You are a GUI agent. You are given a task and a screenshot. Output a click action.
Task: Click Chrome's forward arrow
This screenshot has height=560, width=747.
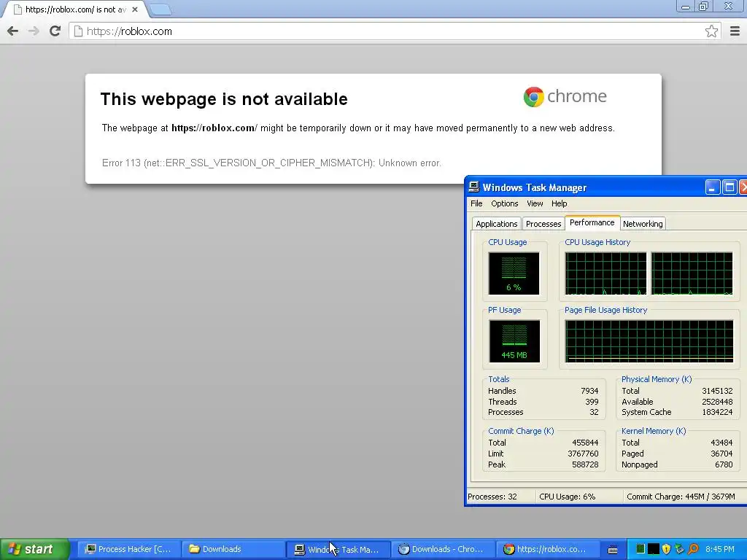[x=34, y=31]
